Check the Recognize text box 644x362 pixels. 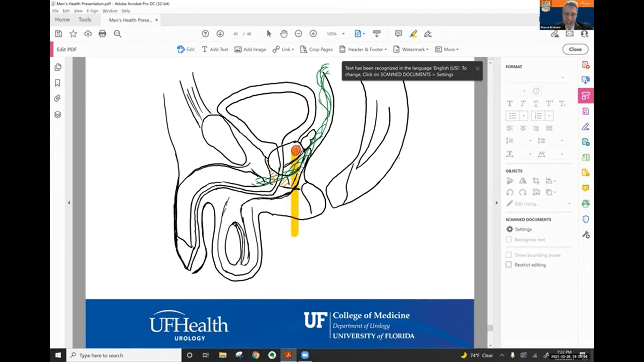click(x=509, y=240)
